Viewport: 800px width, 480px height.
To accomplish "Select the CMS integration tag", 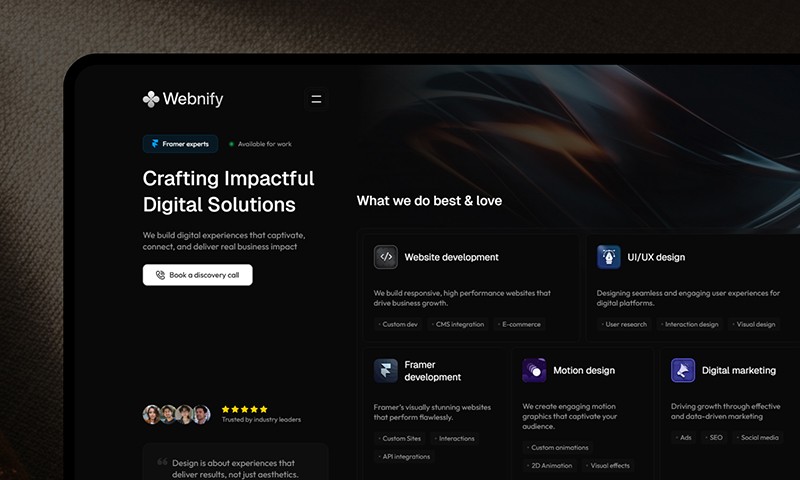I will (x=458, y=324).
